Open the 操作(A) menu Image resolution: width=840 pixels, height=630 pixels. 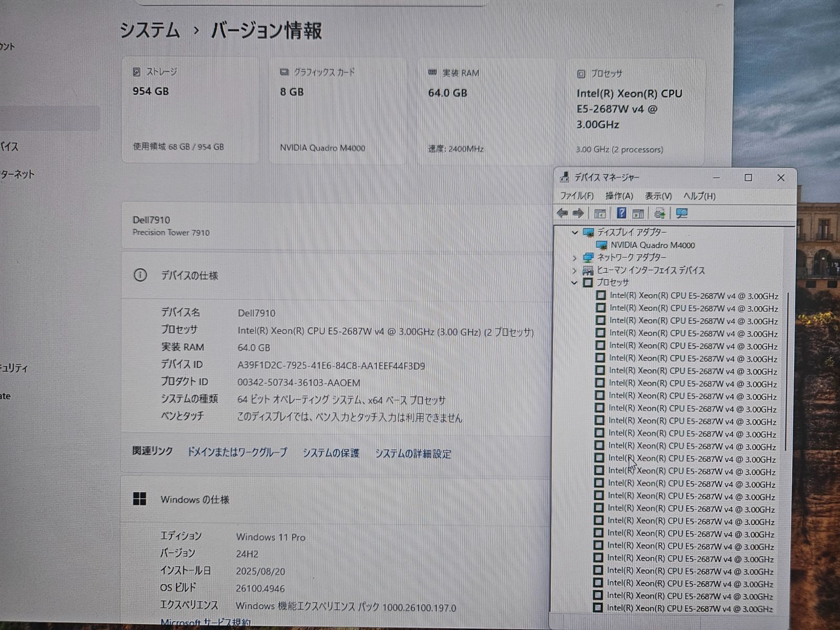point(619,196)
